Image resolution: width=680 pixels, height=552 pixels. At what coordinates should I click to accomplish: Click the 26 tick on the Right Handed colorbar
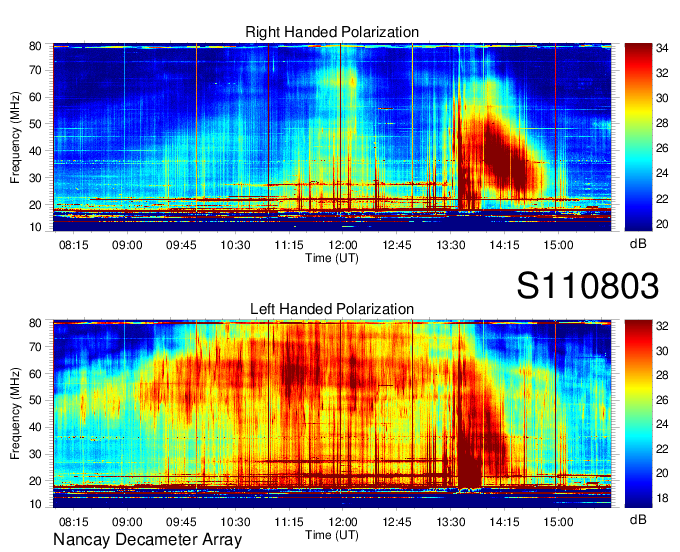pos(662,148)
